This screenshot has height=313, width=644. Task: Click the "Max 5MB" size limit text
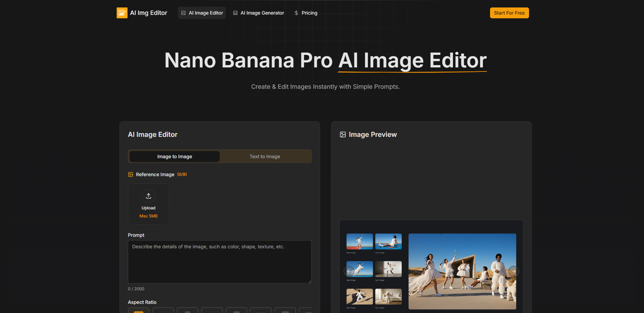pos(149,216)
